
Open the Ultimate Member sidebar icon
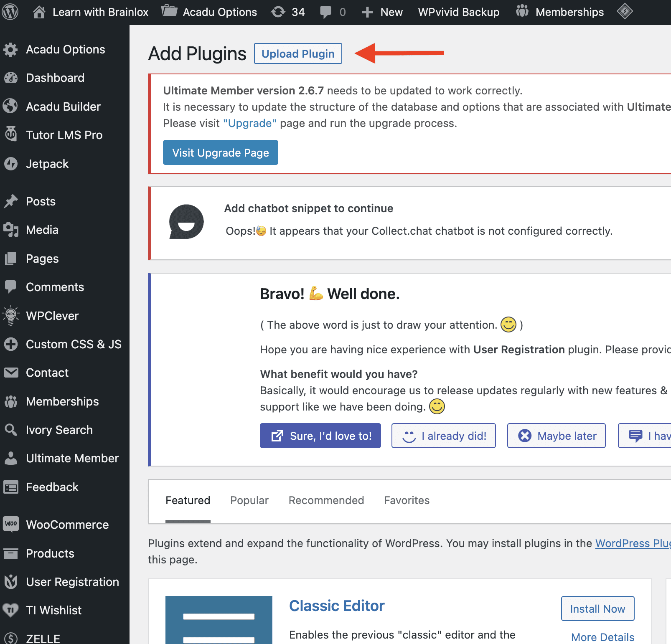click(11, 458)
